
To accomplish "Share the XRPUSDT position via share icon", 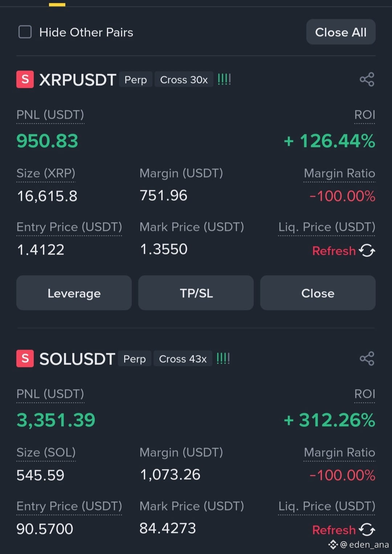I will point(367,80).
